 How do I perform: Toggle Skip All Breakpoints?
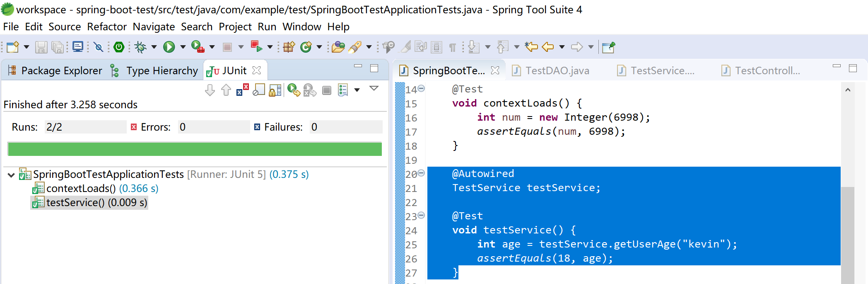pos(99,47)
